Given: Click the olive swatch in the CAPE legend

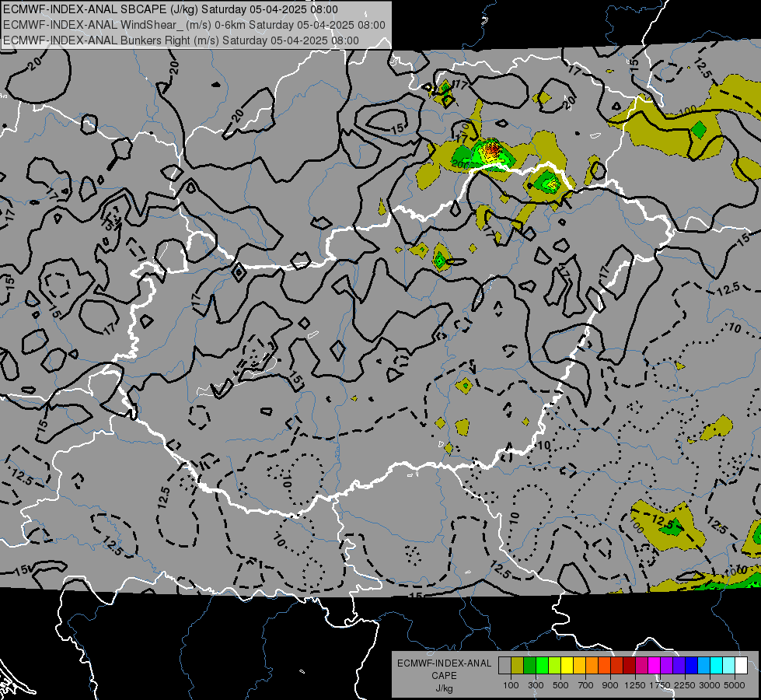Looking at the screenshot, I should [x=518, y=666].
